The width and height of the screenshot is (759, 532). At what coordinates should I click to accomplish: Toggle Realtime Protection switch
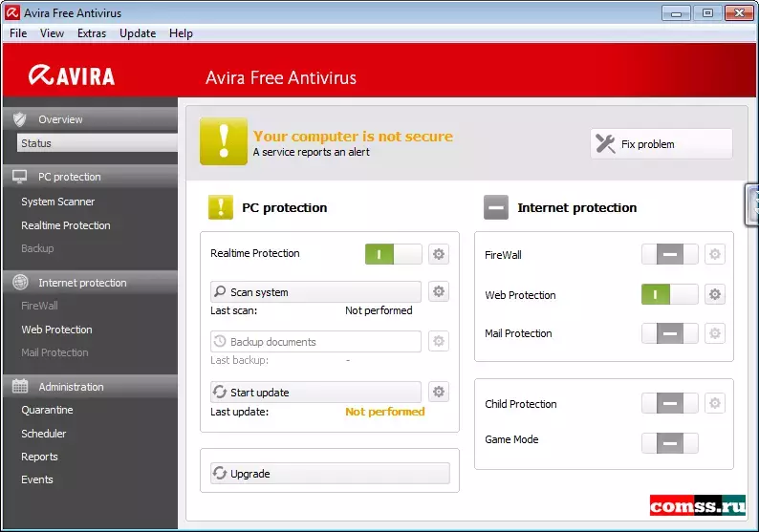click(x=394, y=254)
